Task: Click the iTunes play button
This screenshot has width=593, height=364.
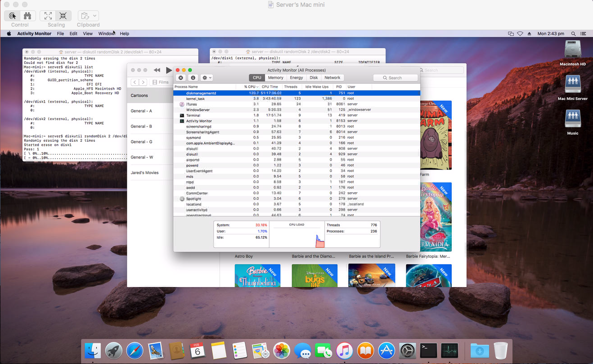Action: click(x=169, y=70)
